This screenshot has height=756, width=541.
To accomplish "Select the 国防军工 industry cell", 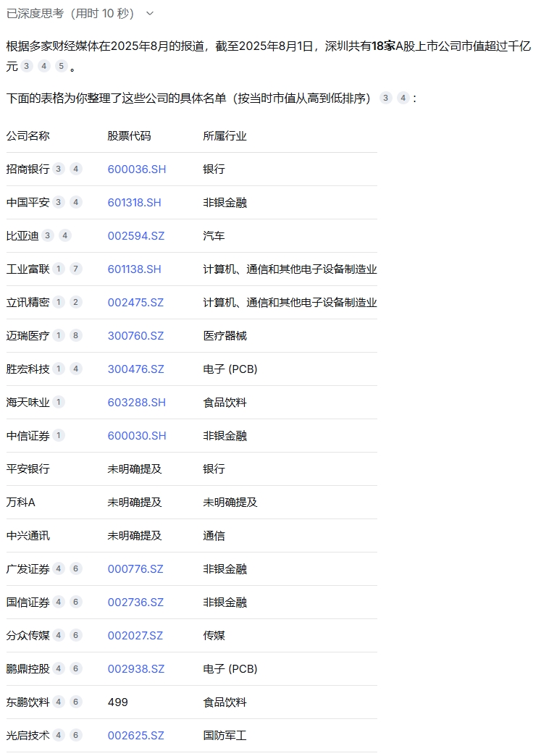I will (225, 735).
